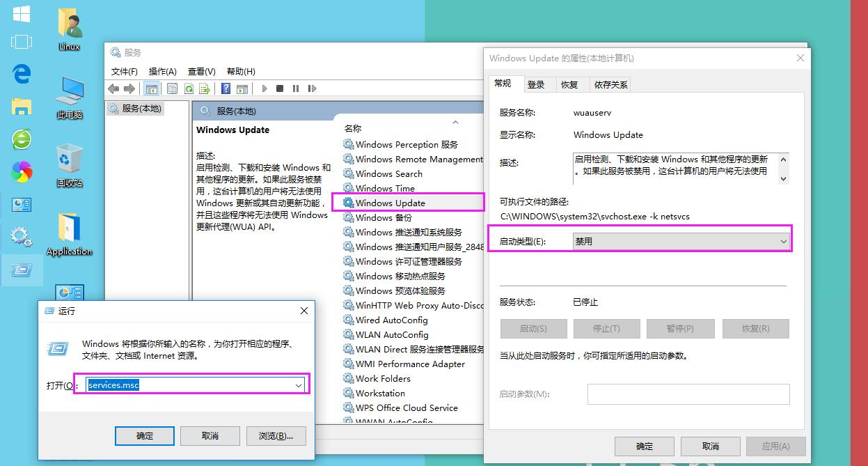This screenshot has width=868, height=466.
Task: Click the 应用(A) button
Action: pos(775,446)
